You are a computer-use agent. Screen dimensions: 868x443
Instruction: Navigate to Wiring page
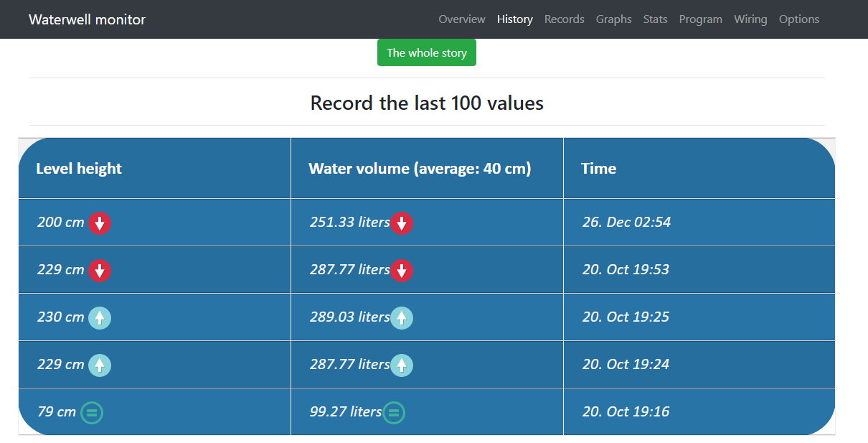pyautogui.click(x=750, y=19)
